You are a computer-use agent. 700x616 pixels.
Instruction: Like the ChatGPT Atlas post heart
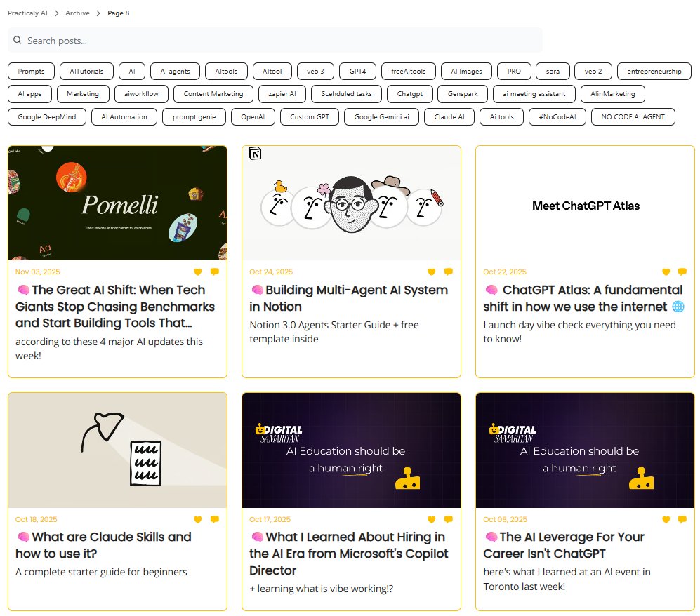(666, 272)
